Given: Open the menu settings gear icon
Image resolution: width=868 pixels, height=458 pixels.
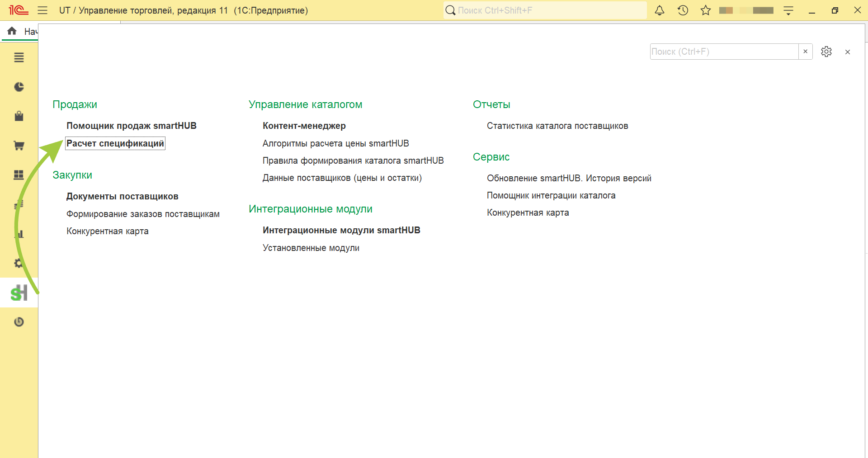Looking at the screenshot, I should [x=826, y=52].
